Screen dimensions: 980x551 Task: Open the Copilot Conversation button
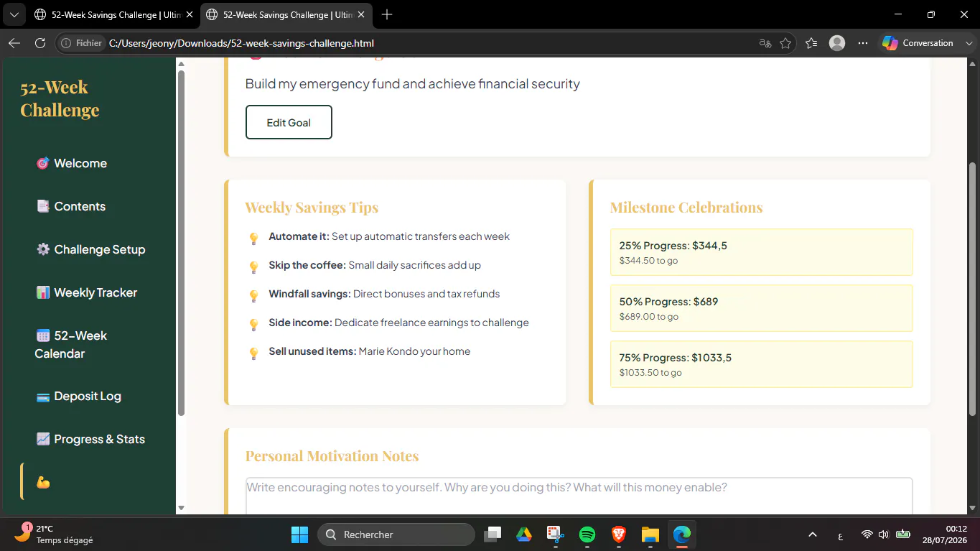tap(918, 43)
